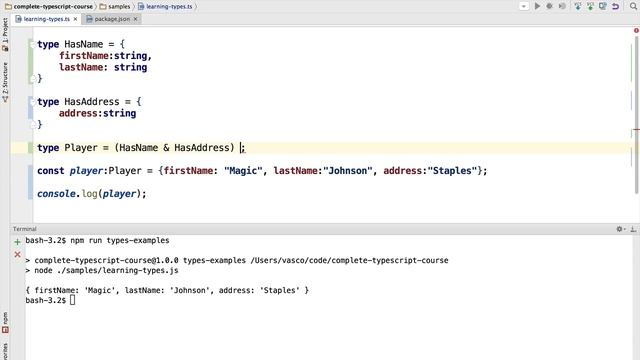Focus the terminal prompt at the last bash-3.2$
The width and height of the screenshot is (640, 360).
coord(50,300)
